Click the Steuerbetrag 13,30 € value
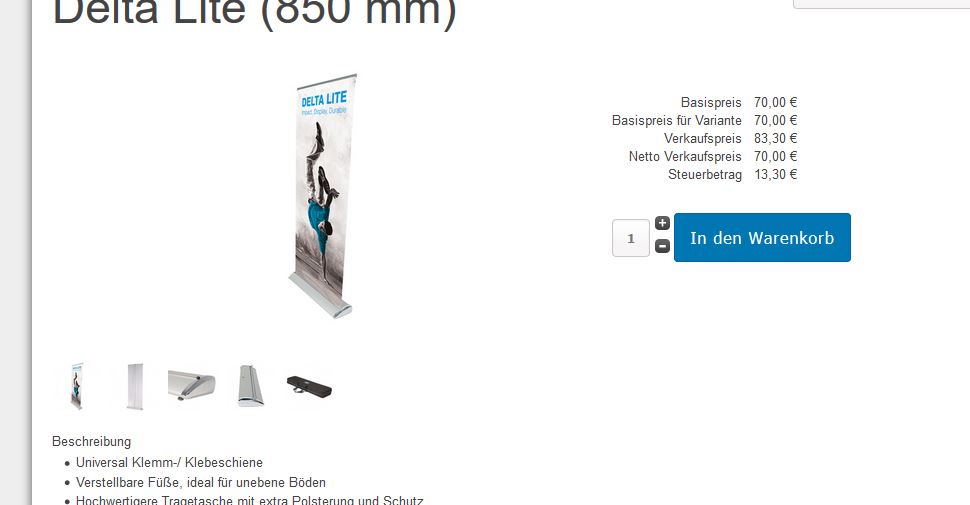Viewport: 970px width, 505px height. click(x=775, y=175)
